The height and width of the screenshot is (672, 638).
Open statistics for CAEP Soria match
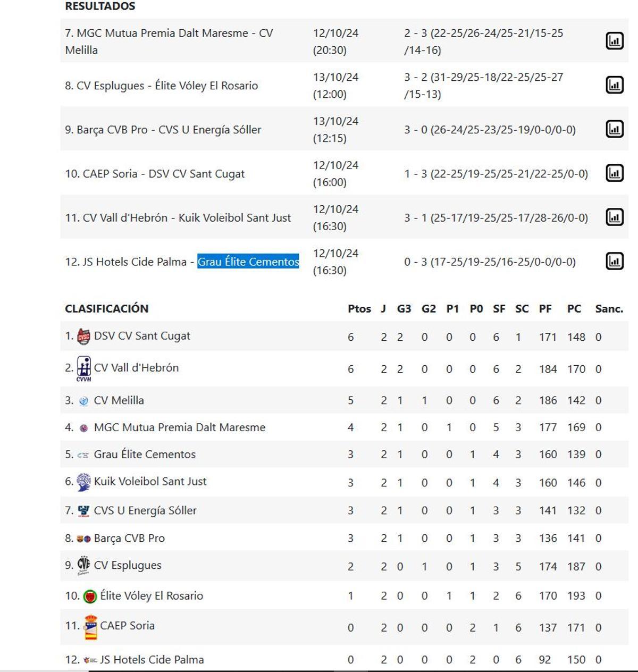click(x=614, y=172)
